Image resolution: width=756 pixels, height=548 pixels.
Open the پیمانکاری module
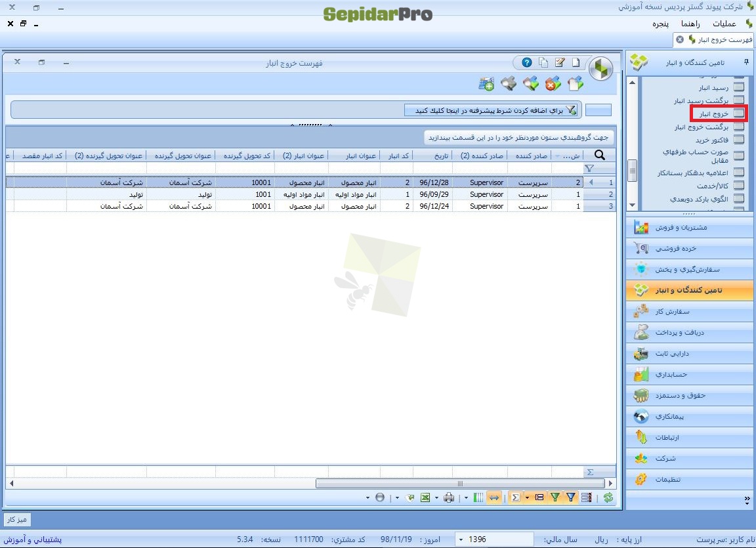click(x=690, y=417)
